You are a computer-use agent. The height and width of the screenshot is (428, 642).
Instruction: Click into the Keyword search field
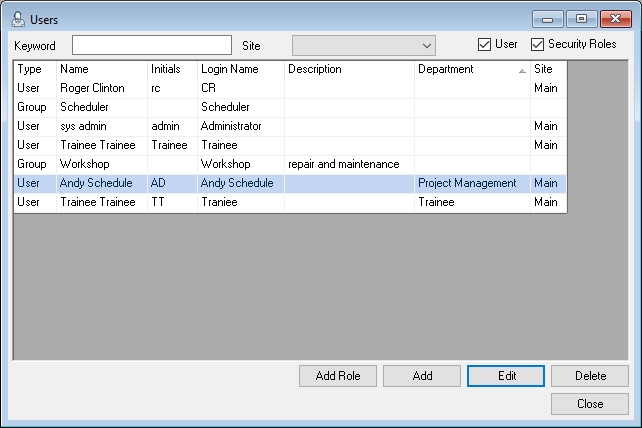coord(152,45)
